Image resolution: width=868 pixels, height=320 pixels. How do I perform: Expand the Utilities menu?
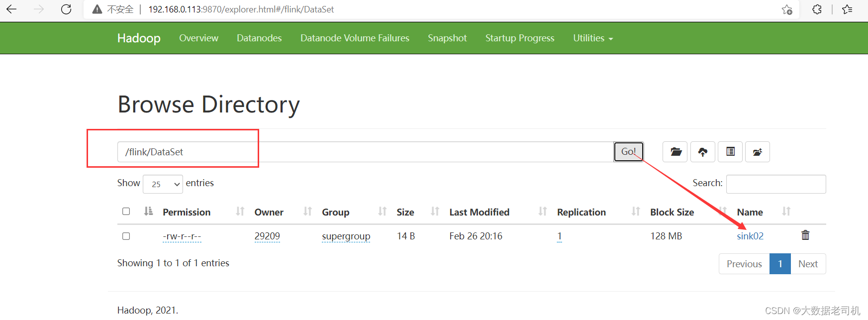[x=593, y=38]
